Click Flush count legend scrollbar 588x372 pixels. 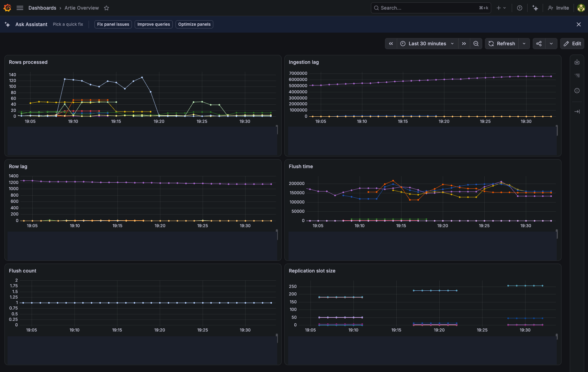(x=277, y=338)
